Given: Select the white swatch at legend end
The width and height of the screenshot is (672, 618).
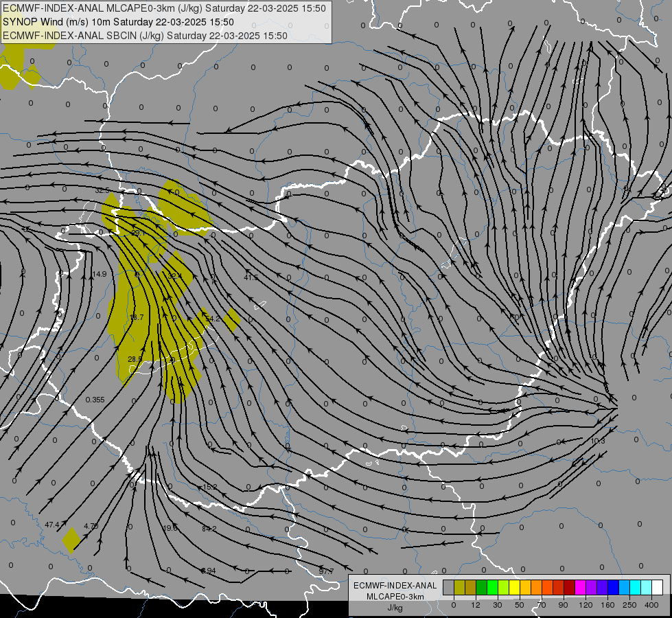Looking at the screenshot, I should point(657,587).
